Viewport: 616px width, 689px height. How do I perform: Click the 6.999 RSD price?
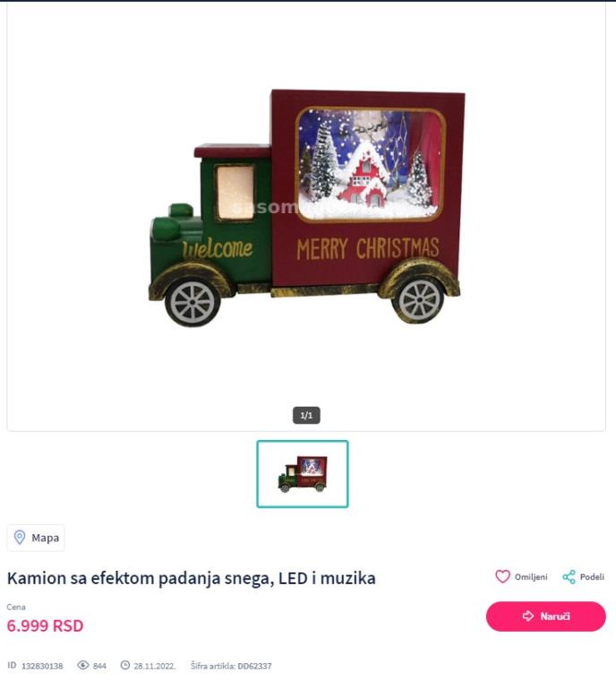(46, 625)
